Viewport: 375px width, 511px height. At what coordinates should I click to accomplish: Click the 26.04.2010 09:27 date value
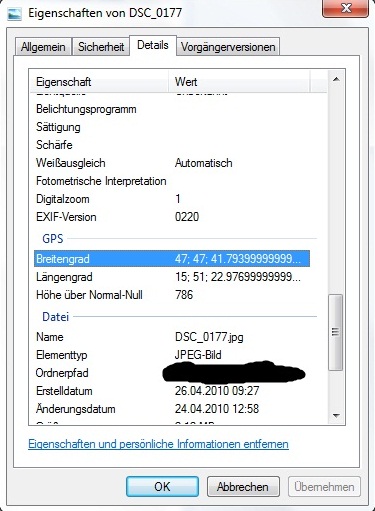[x=217, y=391]
